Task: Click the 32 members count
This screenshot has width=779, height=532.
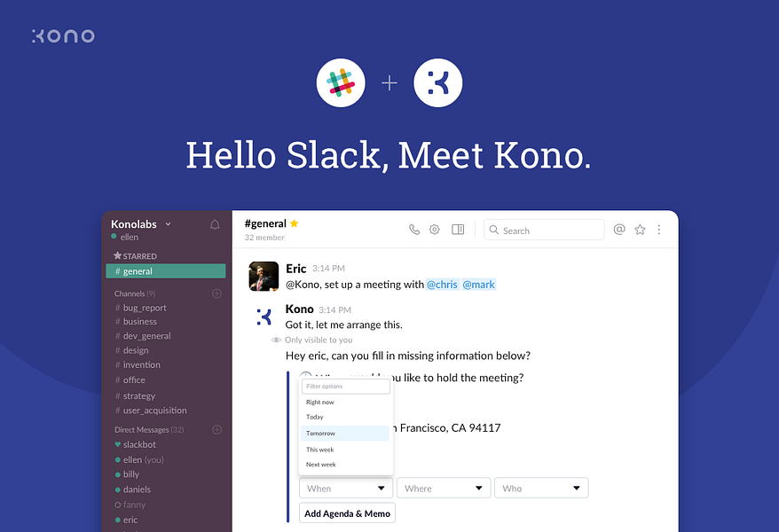Action: tap(264, 238)
